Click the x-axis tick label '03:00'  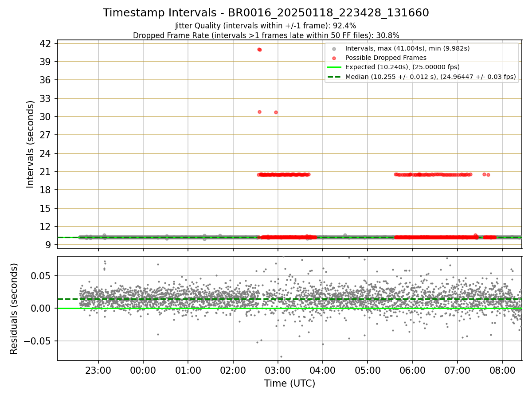[x=278, y=370]
